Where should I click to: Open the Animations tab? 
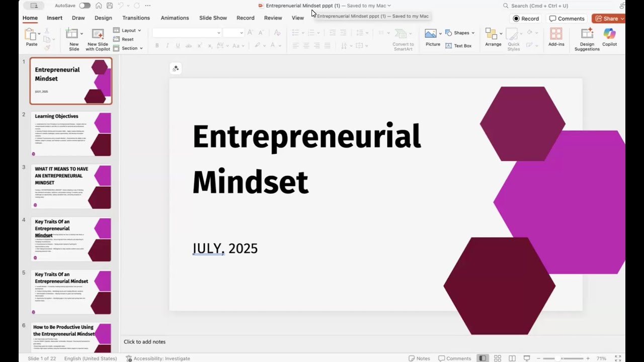[175, 18]
